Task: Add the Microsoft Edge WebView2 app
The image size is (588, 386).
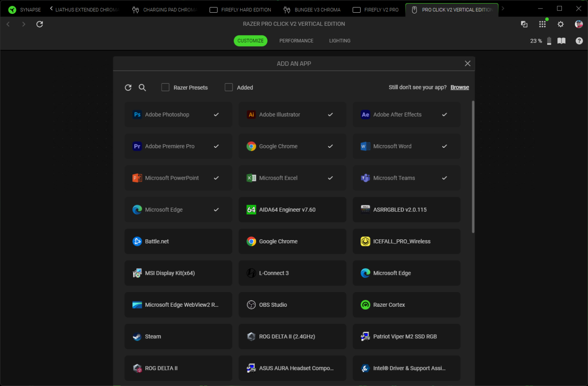Action: click(178, 305)
